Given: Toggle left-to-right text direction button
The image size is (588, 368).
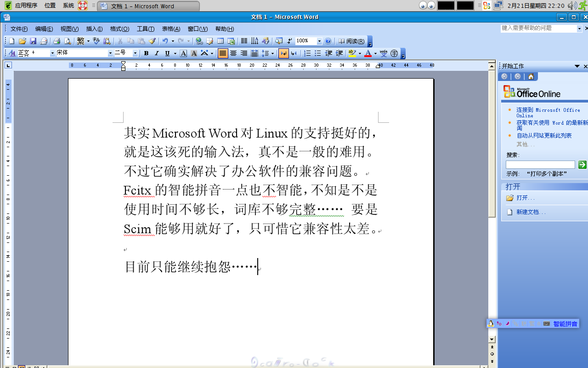Looking at the screenshot, I should click(283, 53).
